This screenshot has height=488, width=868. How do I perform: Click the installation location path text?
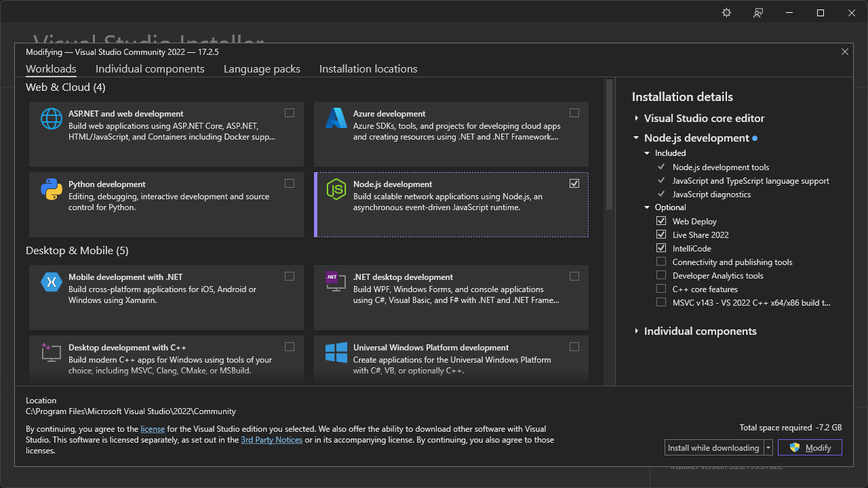pos(131,411)
